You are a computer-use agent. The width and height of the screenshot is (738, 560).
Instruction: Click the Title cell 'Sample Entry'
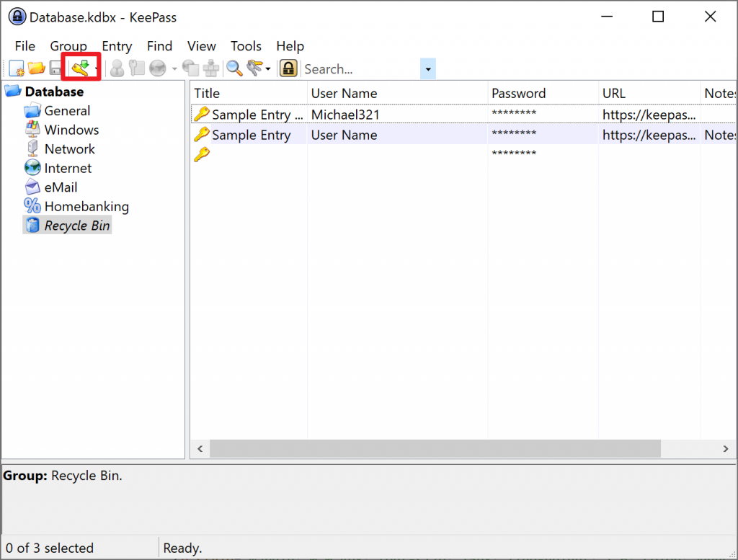click(x=252, y=135)
